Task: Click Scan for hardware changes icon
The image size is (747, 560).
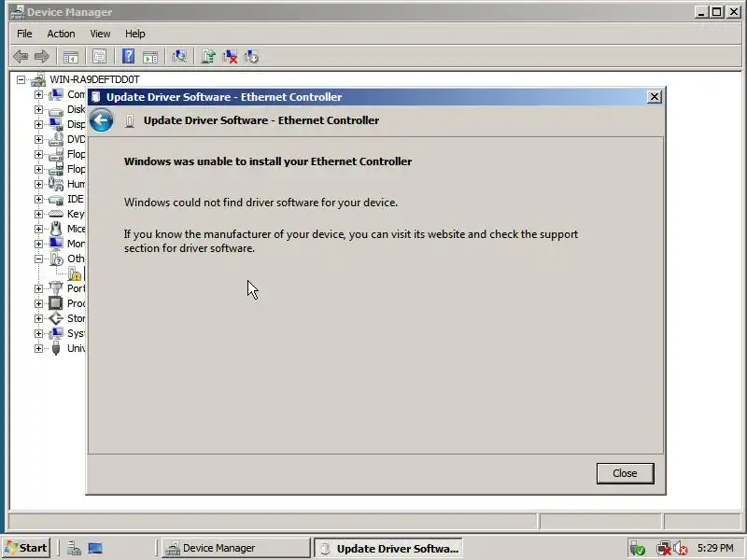Action: coord(179,57)
